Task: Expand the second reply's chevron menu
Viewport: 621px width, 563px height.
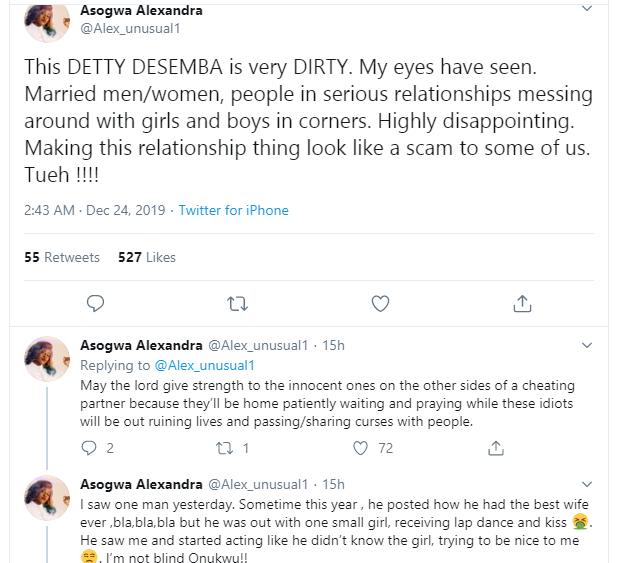Action: point(588,484)
